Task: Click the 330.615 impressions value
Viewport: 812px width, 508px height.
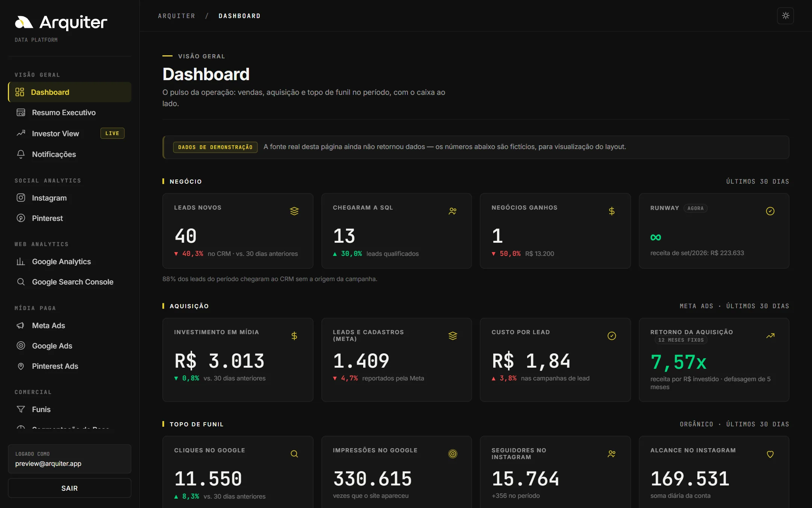Action: coord(373,479)
